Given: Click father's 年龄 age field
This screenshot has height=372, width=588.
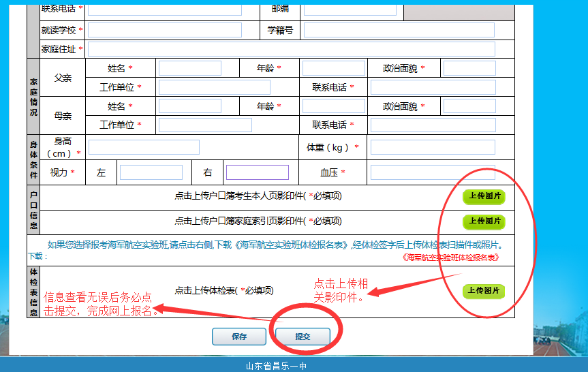Looking at the screenshot, I should point(333,68).
